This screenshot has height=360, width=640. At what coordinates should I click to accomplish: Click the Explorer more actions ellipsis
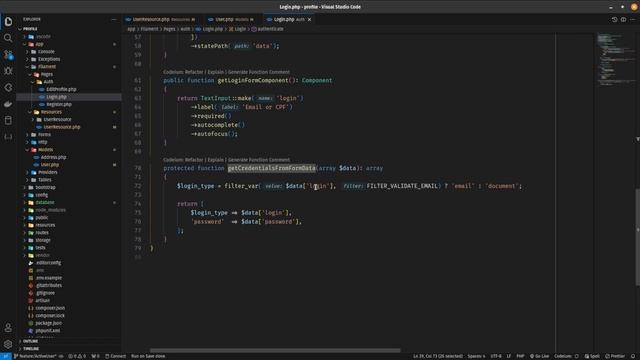114,19
